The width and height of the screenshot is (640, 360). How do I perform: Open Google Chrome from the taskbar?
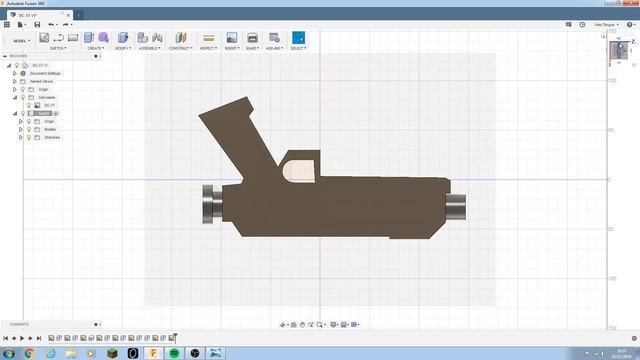point(29,353)
